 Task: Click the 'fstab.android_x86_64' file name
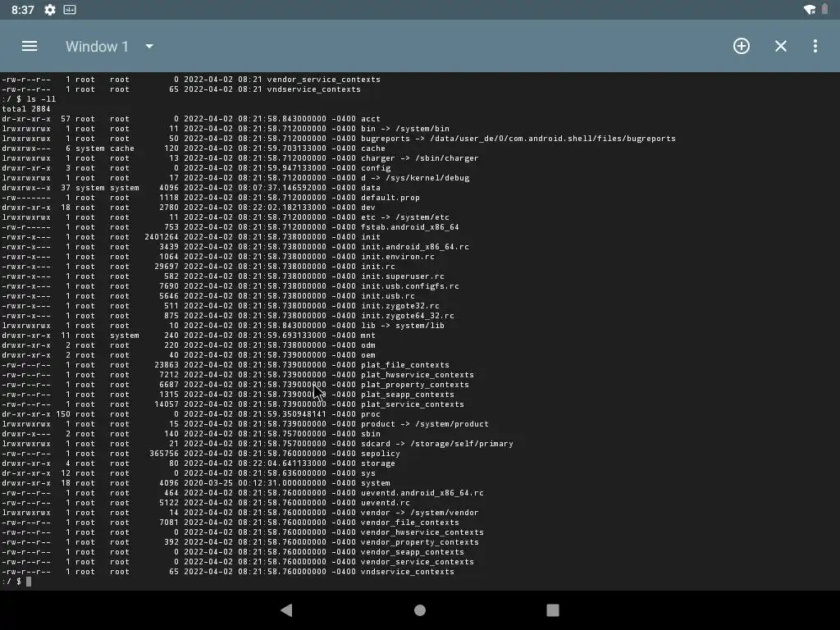410,227
